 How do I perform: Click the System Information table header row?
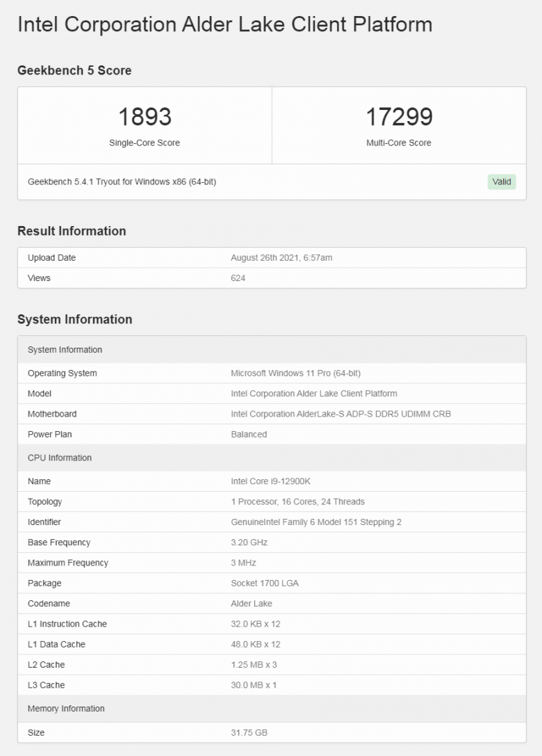272,350
